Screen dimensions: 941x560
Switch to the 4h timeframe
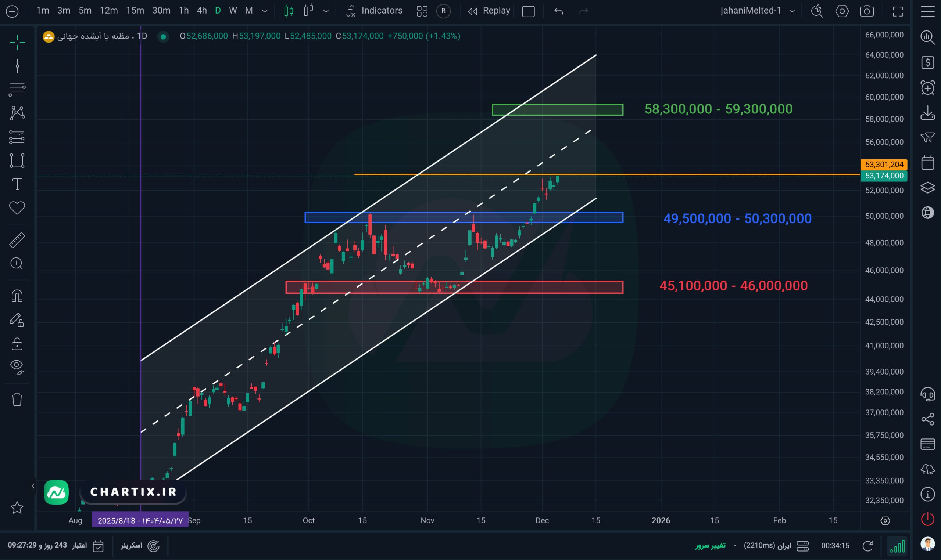[202, 11]
